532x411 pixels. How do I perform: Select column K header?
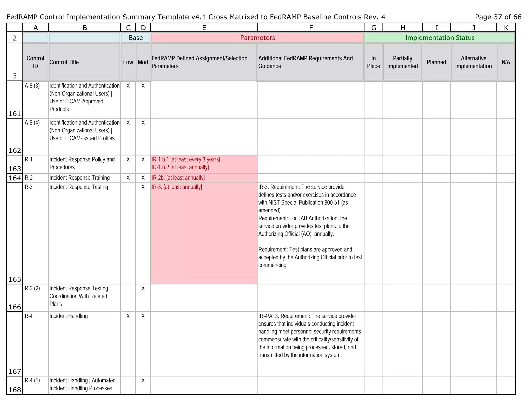click(x=506, y=28)
